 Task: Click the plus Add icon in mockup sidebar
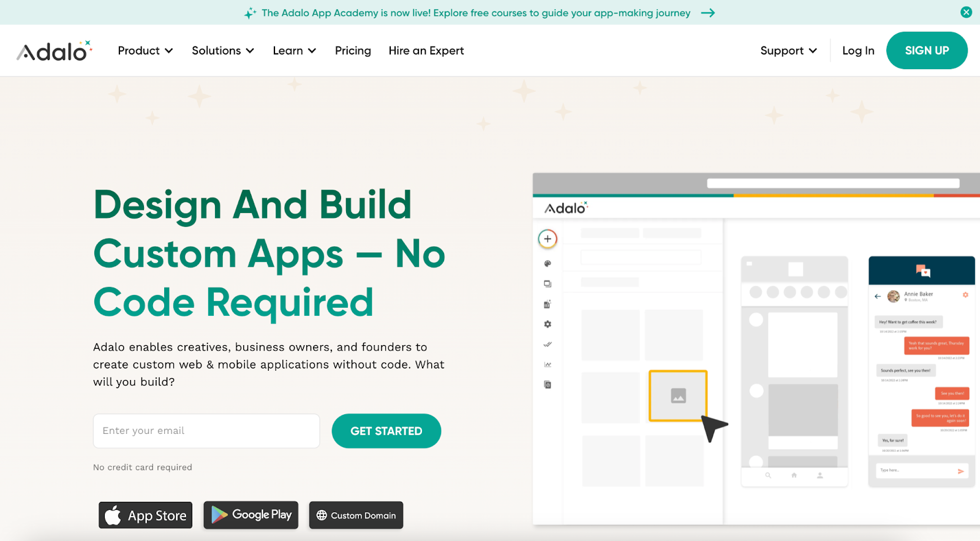548,239
